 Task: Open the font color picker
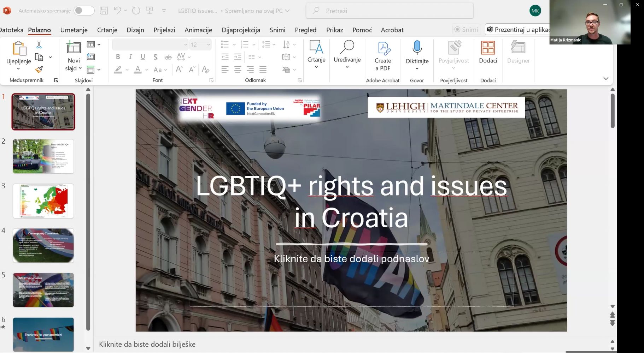tap(138, 70)
